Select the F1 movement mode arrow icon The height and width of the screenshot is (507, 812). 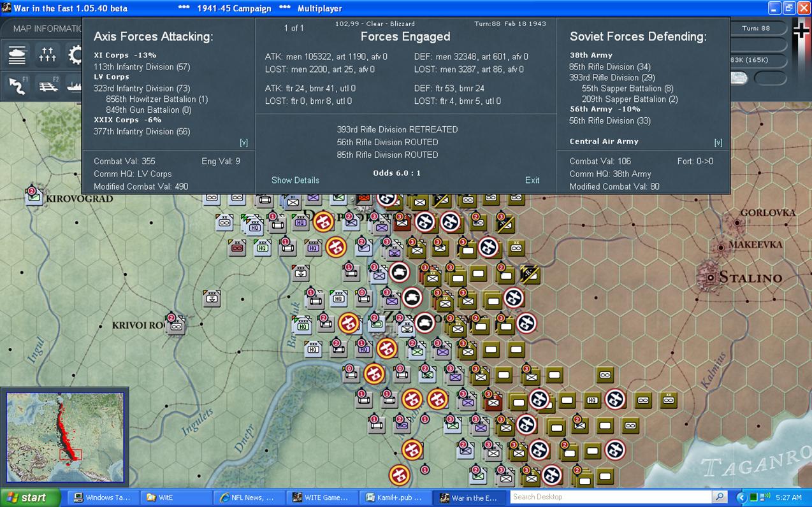coord(17,86)
